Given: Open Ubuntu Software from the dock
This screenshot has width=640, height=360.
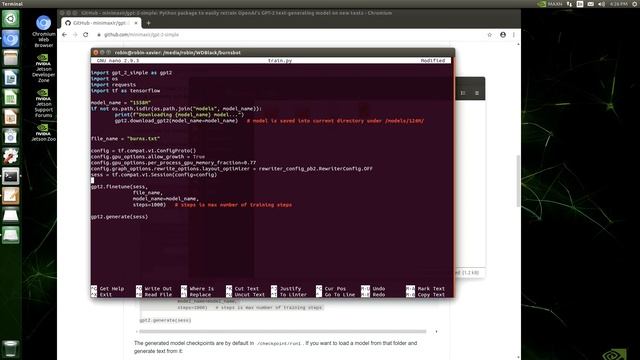Looking at the screenshot, I should (x=10, y=136).
